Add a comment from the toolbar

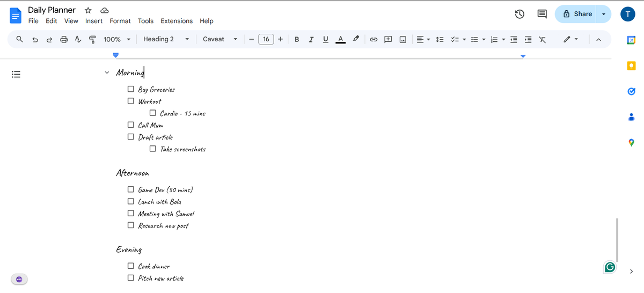click(x=388, y=39)
